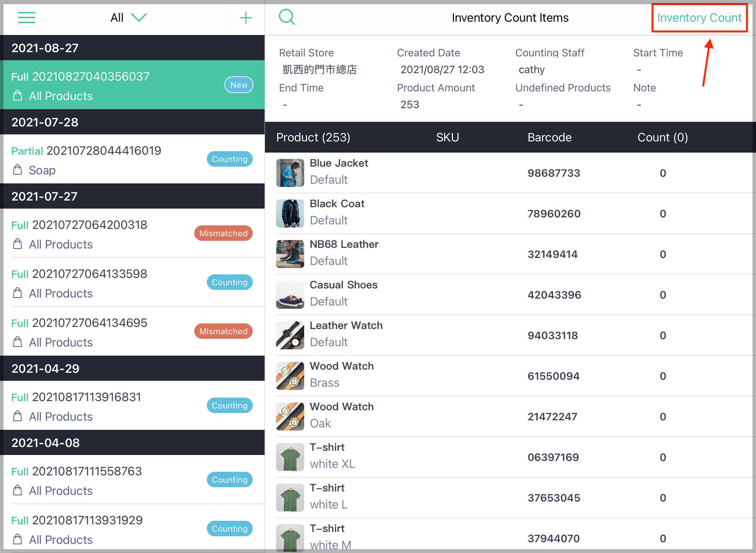This screenshot has height=553, width=756.
Task: Click the New status badge
Action: pos(238,84)
